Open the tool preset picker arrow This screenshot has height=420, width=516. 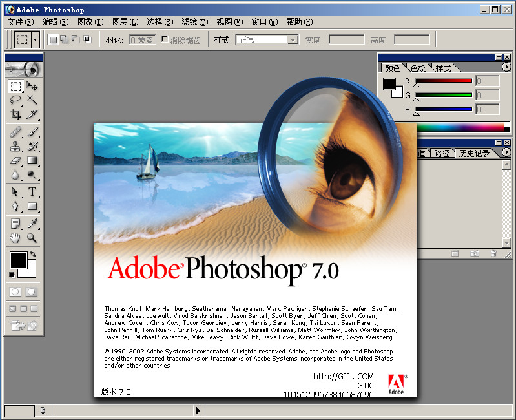(36, 40)
